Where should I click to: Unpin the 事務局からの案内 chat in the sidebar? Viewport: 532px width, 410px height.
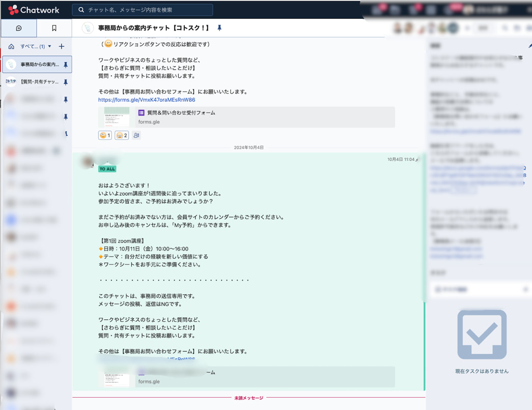(x=66, y=65)
